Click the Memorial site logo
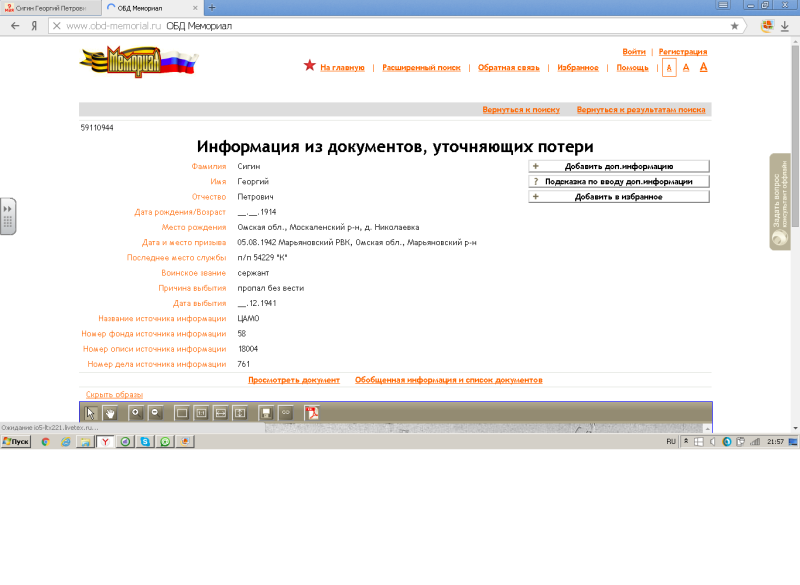This screenshot has height=585, width=800. click(x=139, y=62)
